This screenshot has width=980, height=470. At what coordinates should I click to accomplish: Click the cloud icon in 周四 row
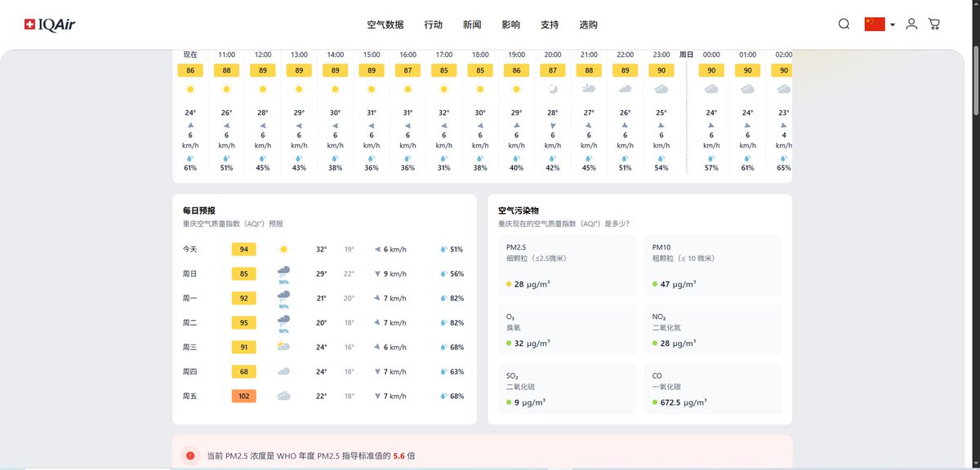tap(283, 371)
